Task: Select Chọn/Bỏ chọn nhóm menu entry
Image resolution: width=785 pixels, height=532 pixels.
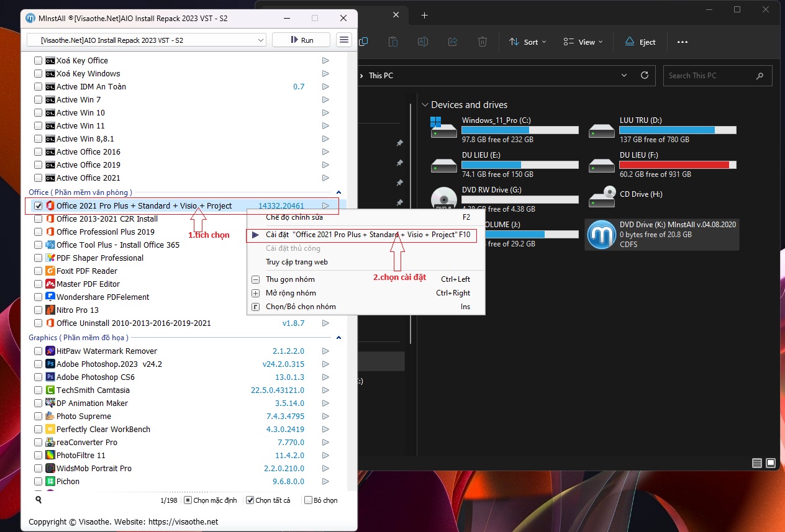Action: coord(366,307)
